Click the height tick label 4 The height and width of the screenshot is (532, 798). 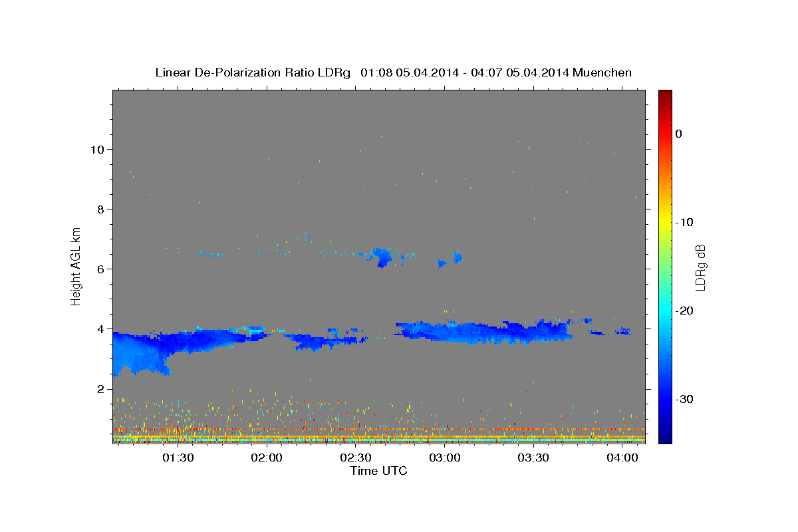click(101, 329)
